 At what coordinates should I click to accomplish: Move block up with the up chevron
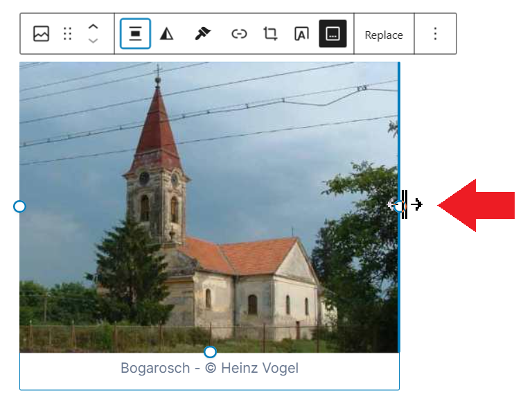pyautogui.click(x=93, y=27)
